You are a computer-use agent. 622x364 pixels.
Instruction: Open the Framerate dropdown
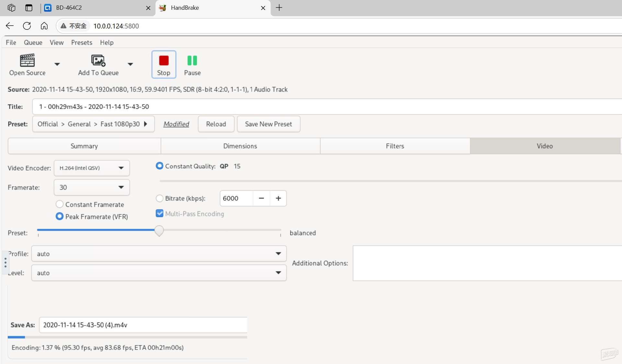92,187
